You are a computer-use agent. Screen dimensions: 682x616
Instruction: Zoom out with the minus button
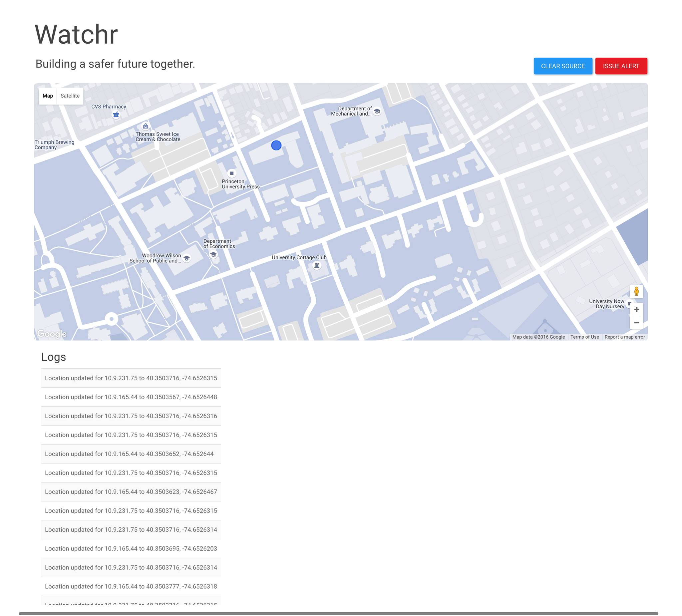(636, 323)
